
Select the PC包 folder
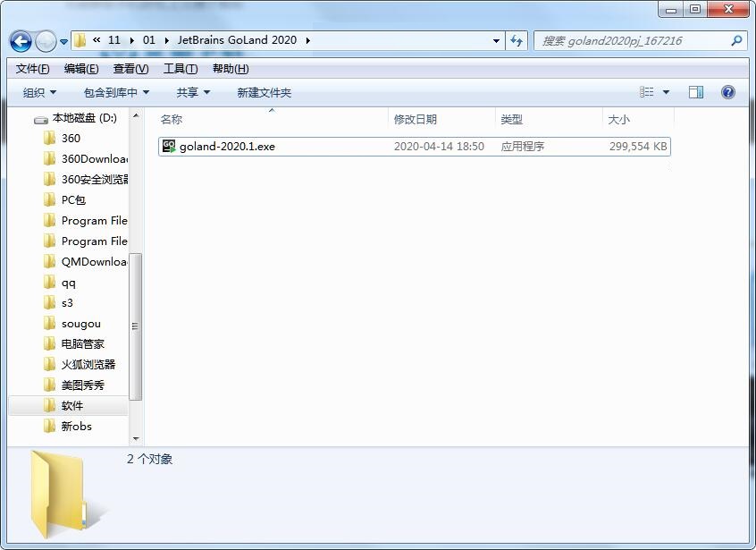pos(73,199)
